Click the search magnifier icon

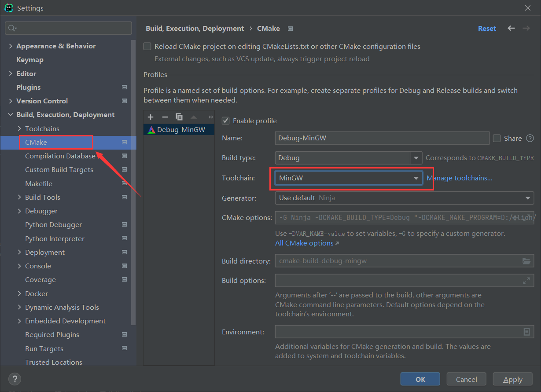(x=12, y=28)
